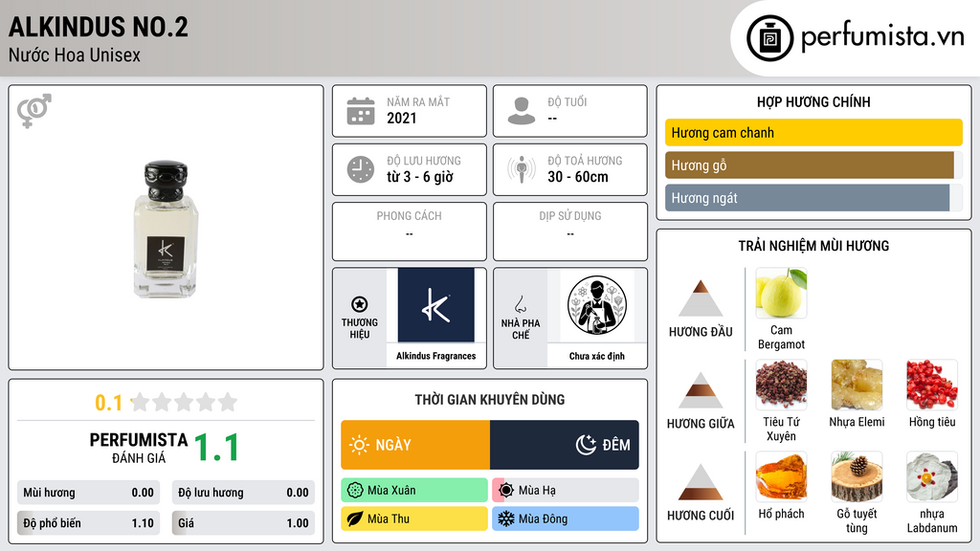
Task: Click the Hương cam chanh accord bar
Action: pos(813,132)
